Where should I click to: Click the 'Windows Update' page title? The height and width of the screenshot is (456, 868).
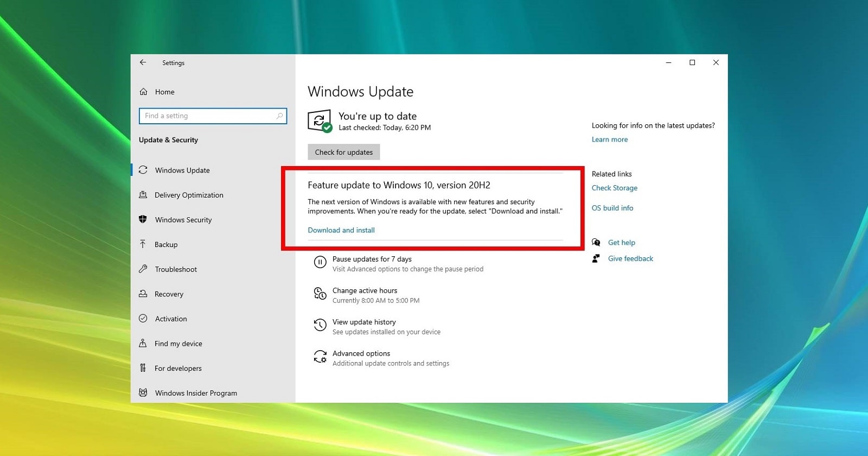coord(360,92)
